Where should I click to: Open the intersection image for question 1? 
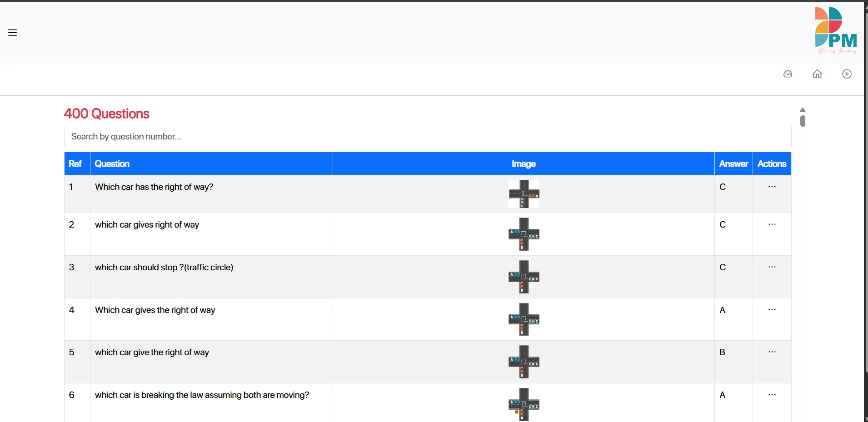pyautogui.click(x=524, y=194)
